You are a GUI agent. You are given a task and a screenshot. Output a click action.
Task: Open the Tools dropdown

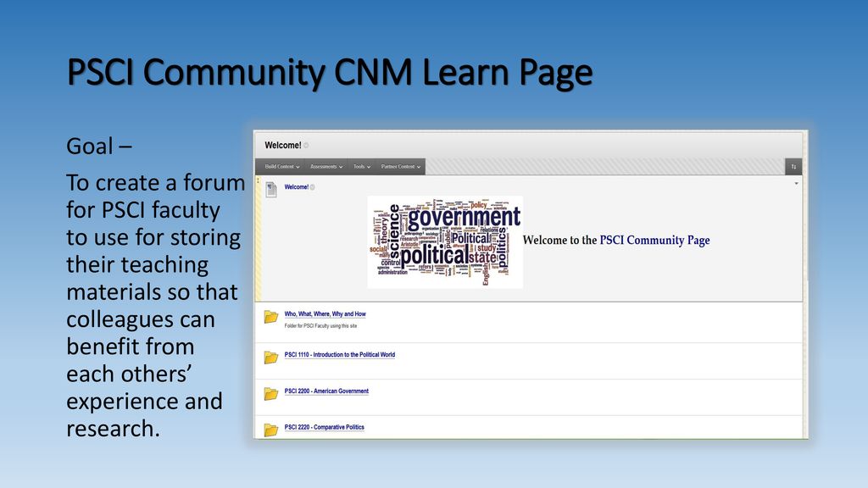(x=362, y=167)
